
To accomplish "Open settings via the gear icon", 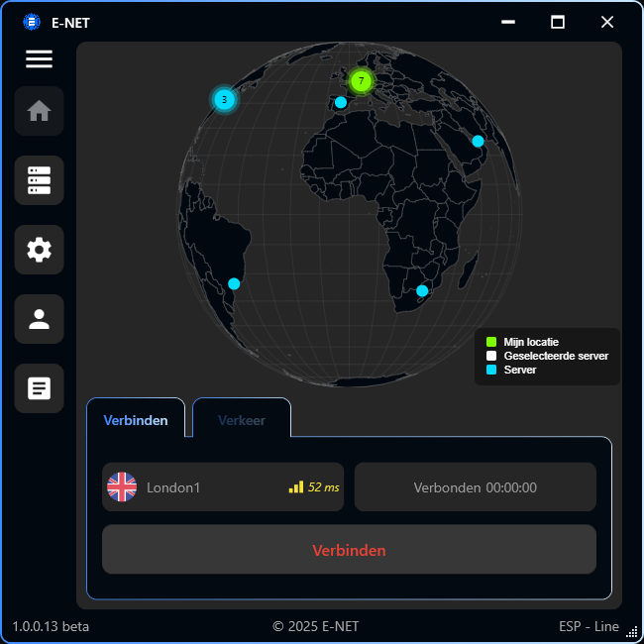I will [x=40, y=250].
